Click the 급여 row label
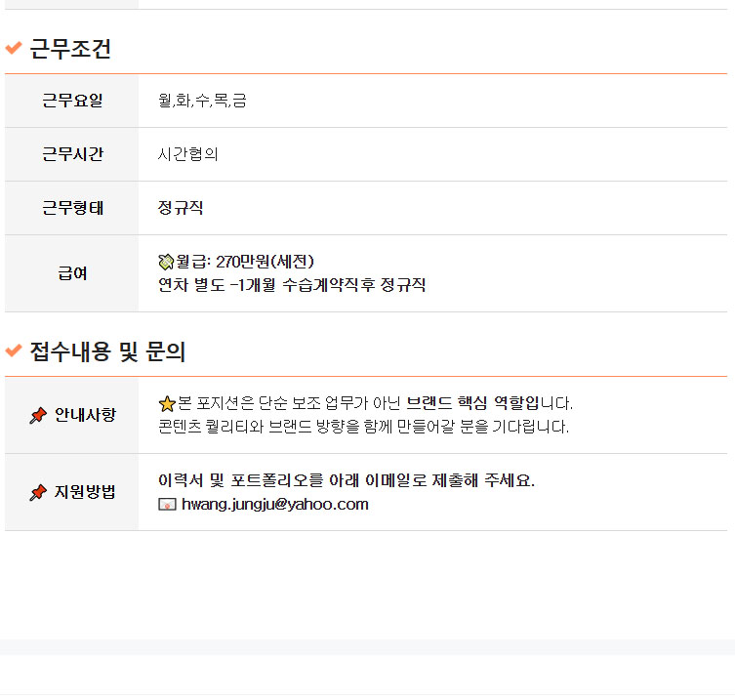The height and width of the screenshot is (700, 735). click(72, 273)
